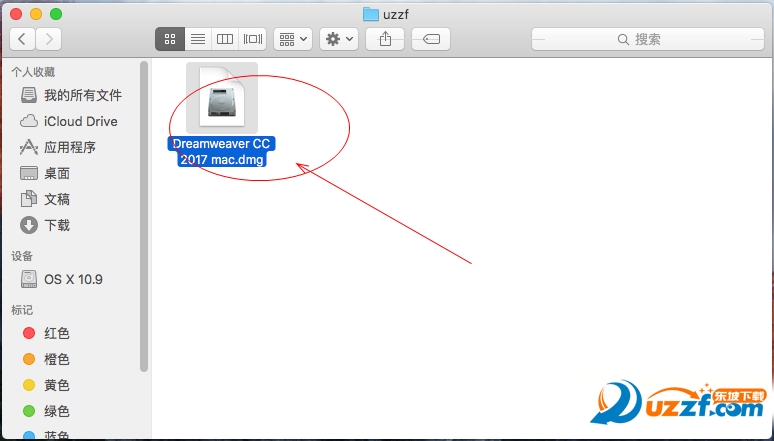774x441 pixels.
Task: Select 我的所有文件 in sidebar
Action: 82,95
